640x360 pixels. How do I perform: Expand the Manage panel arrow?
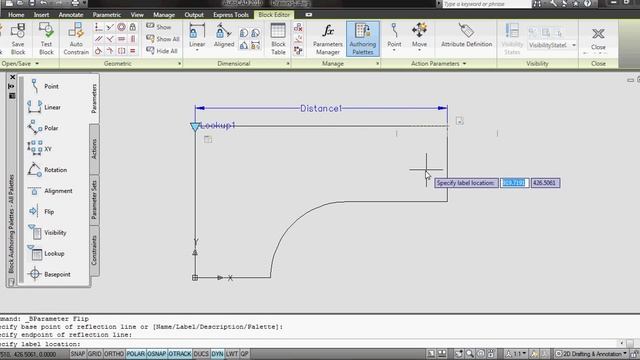(377, 64)
